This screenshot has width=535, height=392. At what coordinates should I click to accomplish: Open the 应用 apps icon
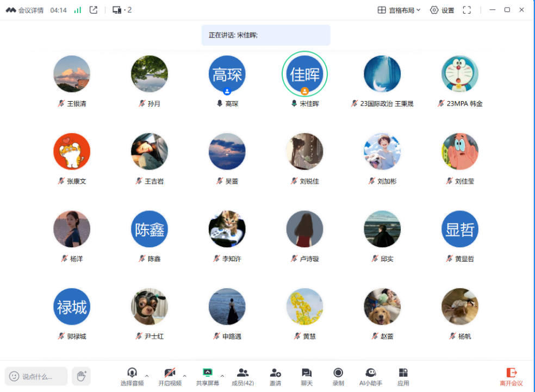(x=403, y=376)
